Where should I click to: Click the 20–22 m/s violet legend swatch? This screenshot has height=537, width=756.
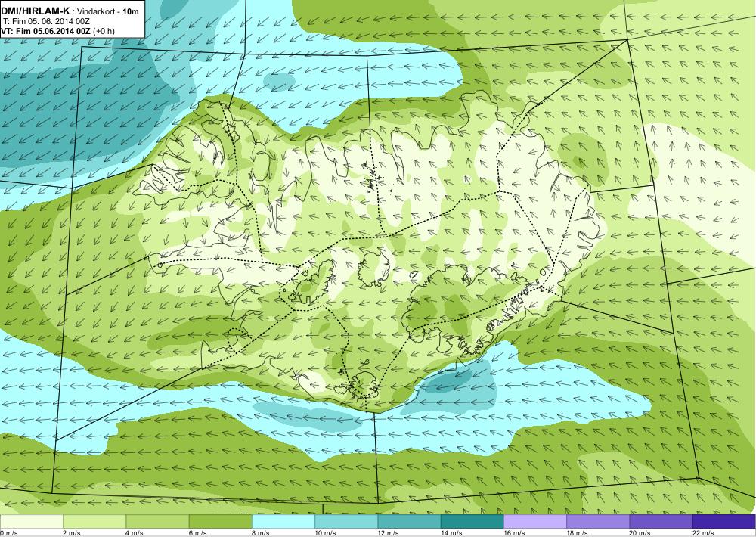661,522
